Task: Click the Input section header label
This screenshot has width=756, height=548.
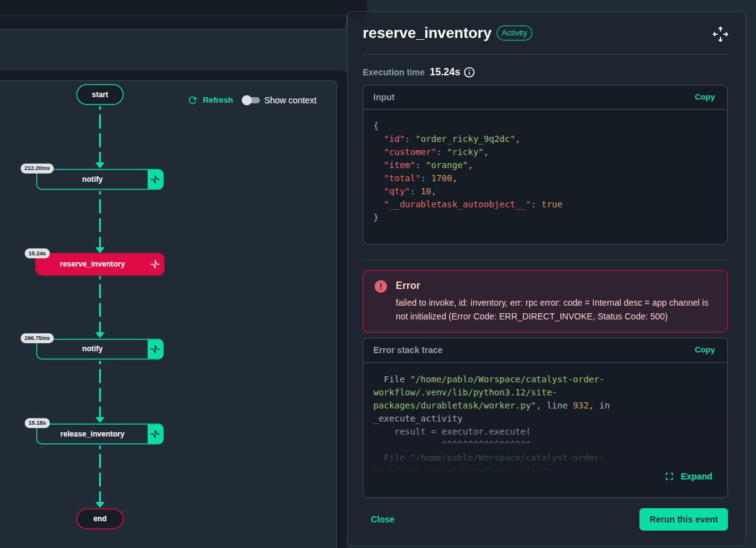Action: 384,97
